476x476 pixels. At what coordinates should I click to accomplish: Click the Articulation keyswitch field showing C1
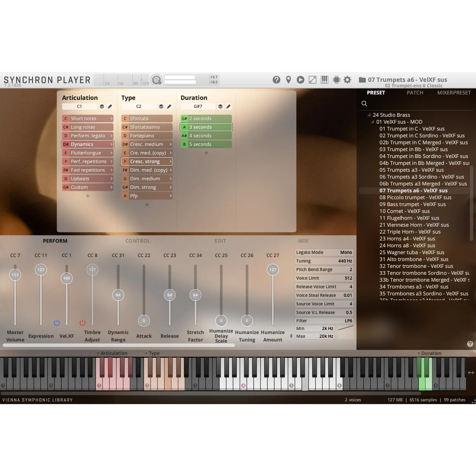79,107
